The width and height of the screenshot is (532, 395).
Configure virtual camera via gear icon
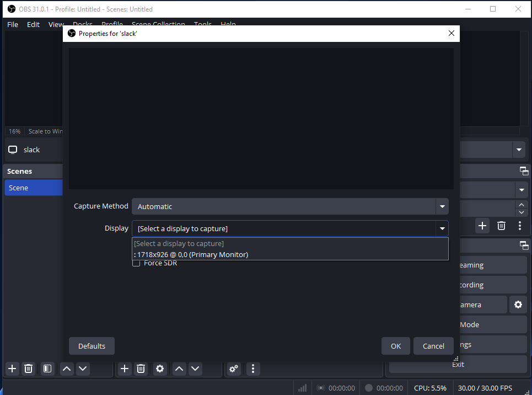pos(518,305)
